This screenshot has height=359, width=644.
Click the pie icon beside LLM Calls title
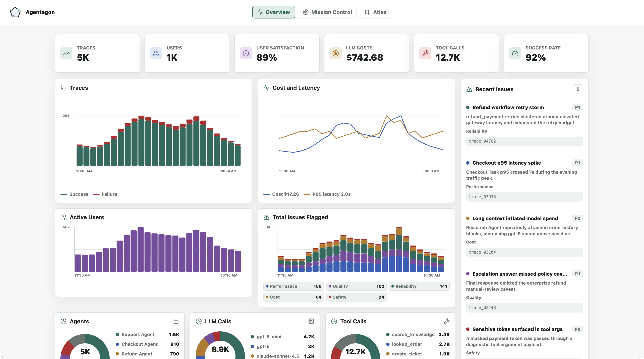pyautogui.click(x=199, y=321)
